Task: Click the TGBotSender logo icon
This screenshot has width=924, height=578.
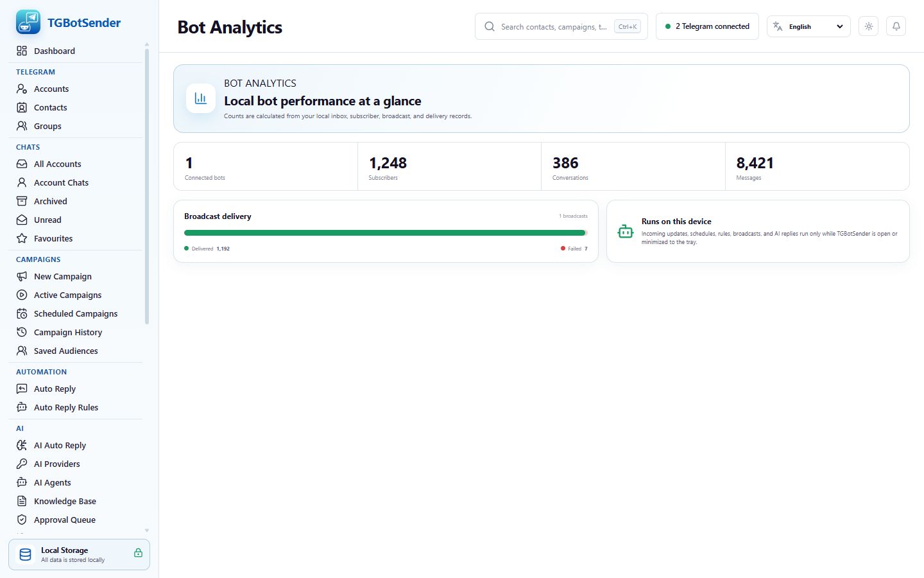Action: coord(28,22)
